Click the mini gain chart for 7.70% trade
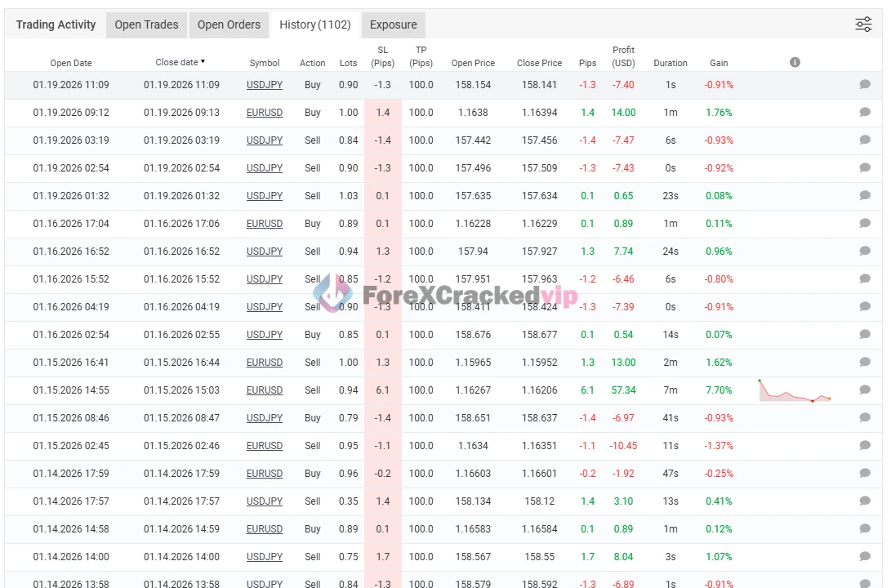The height and width of the screenshot is (588, 891). pyautogui.click(x=795, y=390)
